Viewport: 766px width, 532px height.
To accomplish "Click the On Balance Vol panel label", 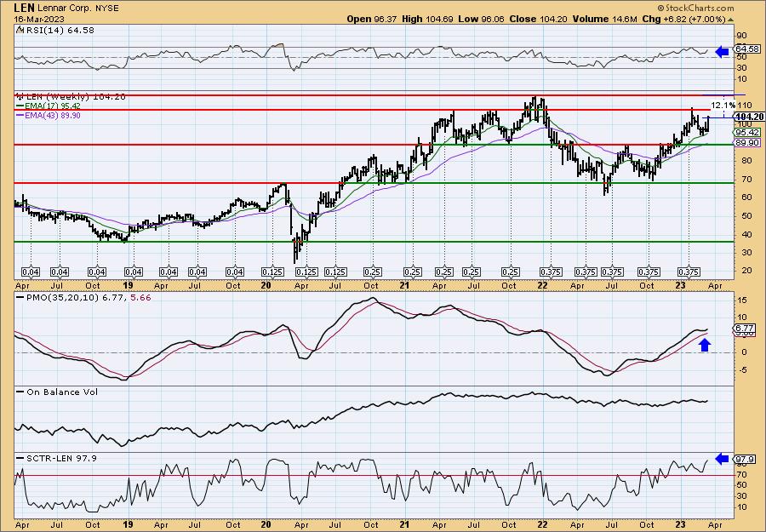I will (x=62, y=392).
